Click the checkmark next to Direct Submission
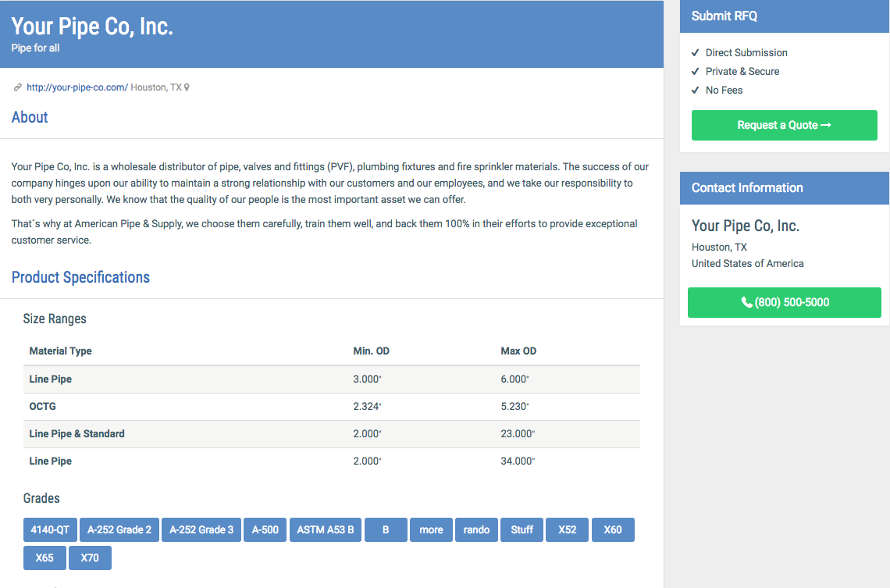The image size is (890, 588). (695, 53)
